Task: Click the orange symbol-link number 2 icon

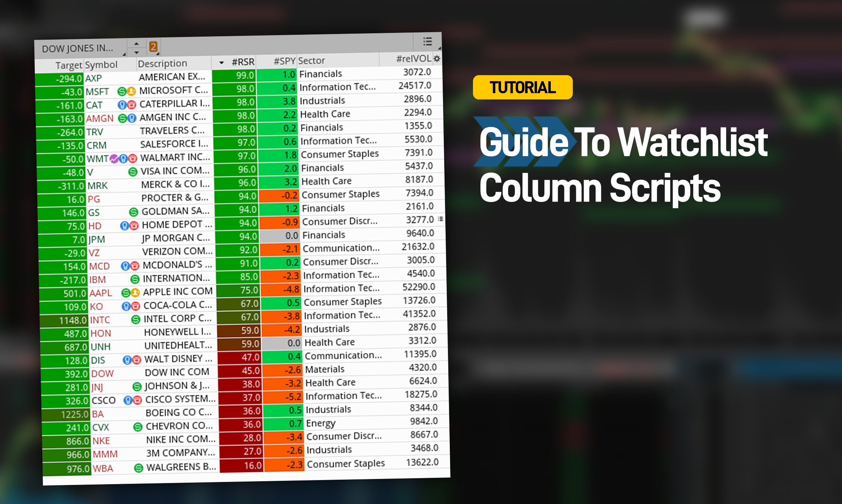Action: [x=153, y=47]
